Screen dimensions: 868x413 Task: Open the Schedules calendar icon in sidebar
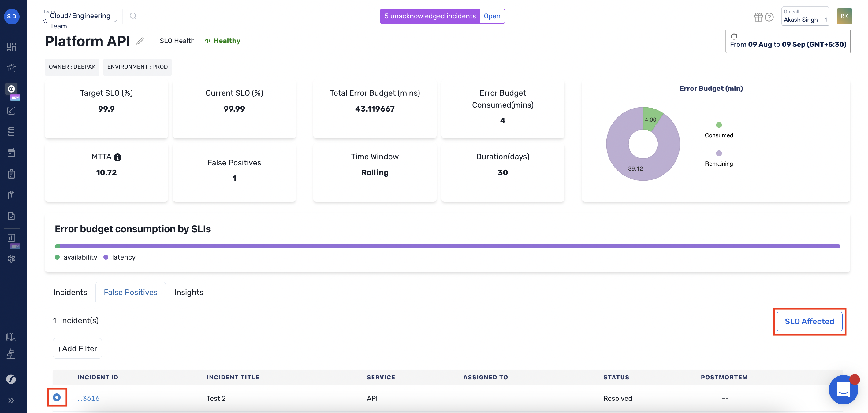[x=11, y=153]
